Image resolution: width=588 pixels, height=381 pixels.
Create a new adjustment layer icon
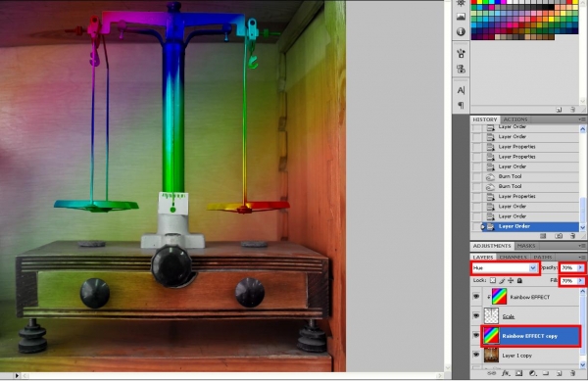coord(532,373)
